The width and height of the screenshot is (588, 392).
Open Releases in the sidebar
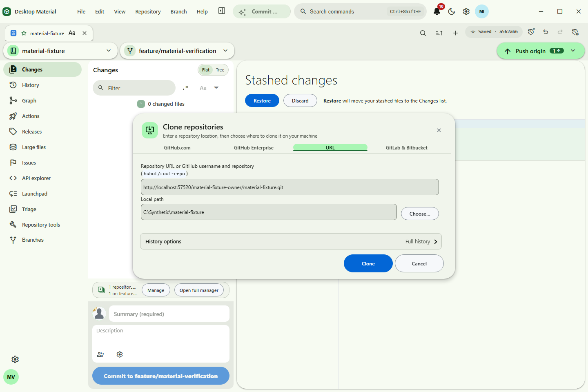(x=42, y=131)
